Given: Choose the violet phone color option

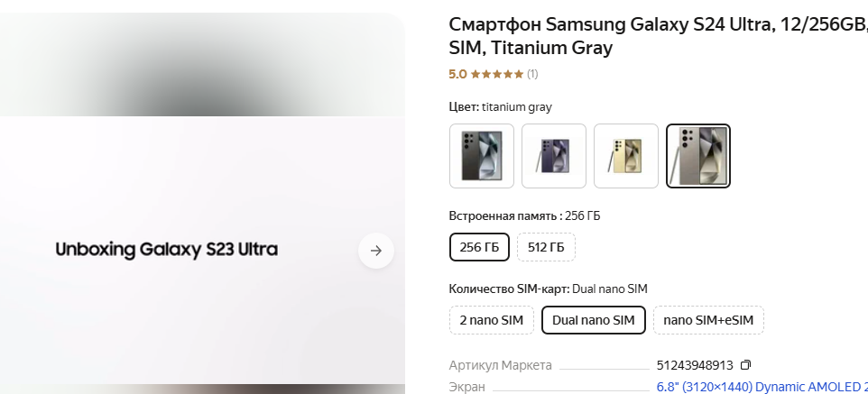Looking at the screenshot, I should (554, 156).
